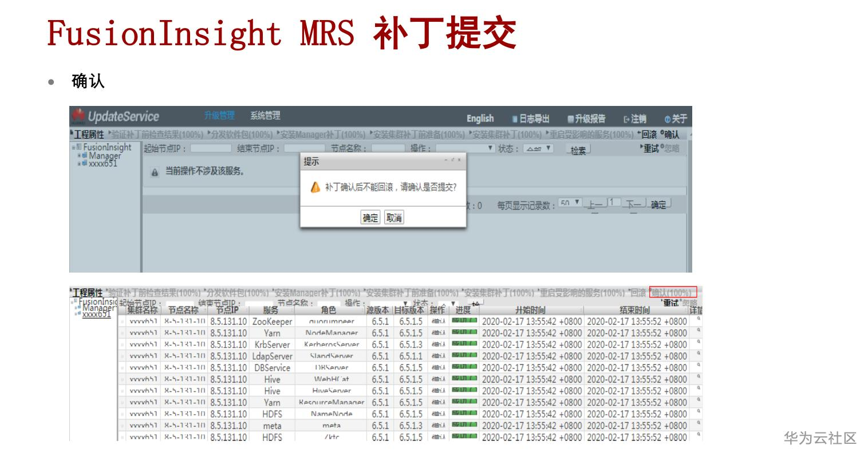The width and height of the screenshot is (868, 461).
Task: Open the details magnifier for the KrbServer row
Action: pos(699,342)
